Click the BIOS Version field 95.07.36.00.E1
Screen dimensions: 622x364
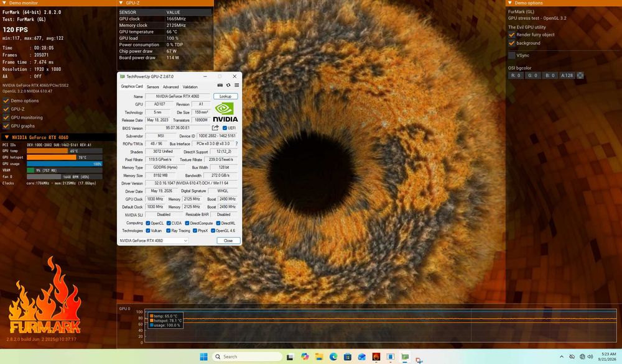click(x=177, y=128)
